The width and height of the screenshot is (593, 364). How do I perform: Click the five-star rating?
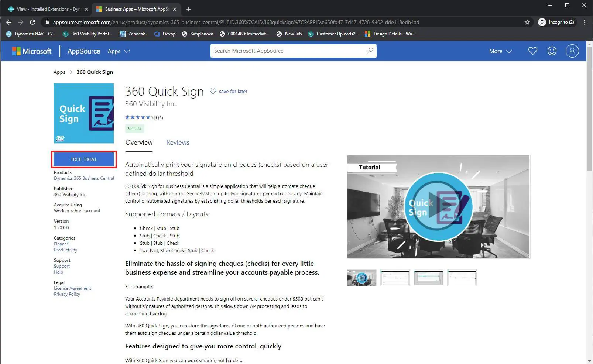tap(138, 117)
